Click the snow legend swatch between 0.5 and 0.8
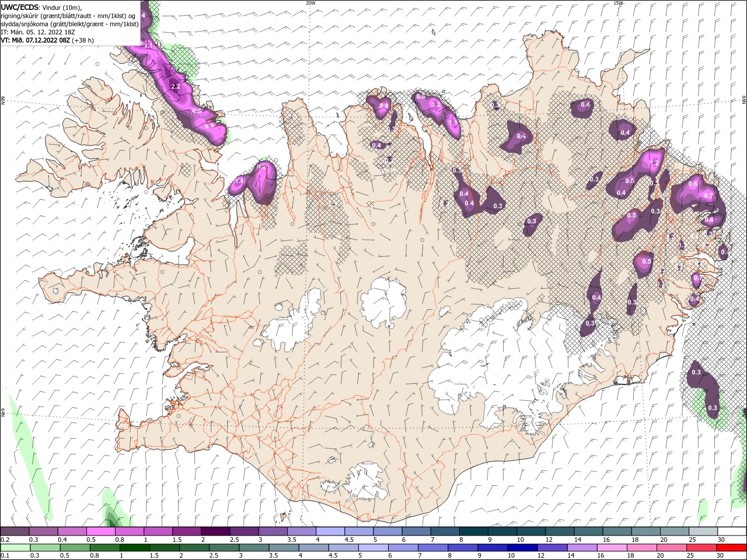 click(101, 531)
